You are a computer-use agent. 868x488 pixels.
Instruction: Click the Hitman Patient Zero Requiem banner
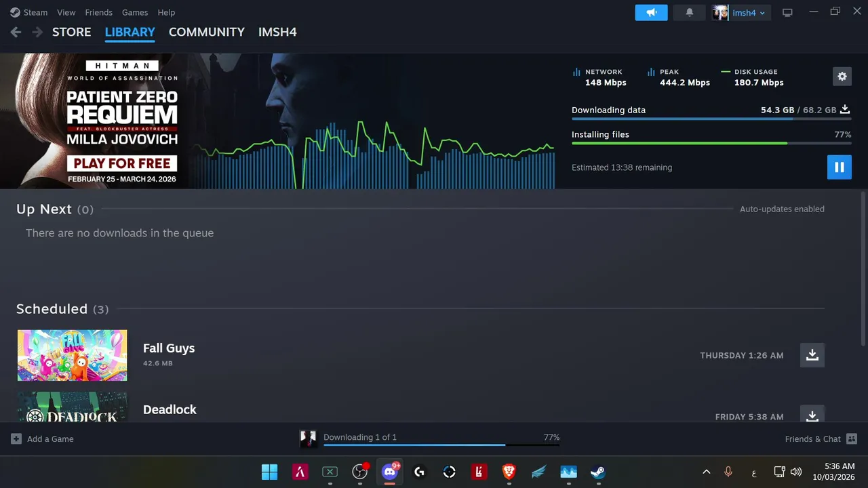(x=122, y=121)
